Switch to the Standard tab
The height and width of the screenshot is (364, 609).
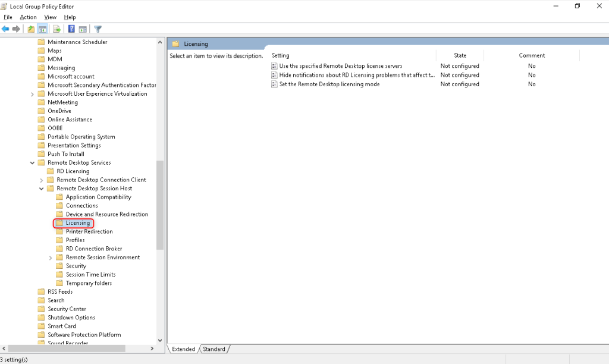(214, 349)
